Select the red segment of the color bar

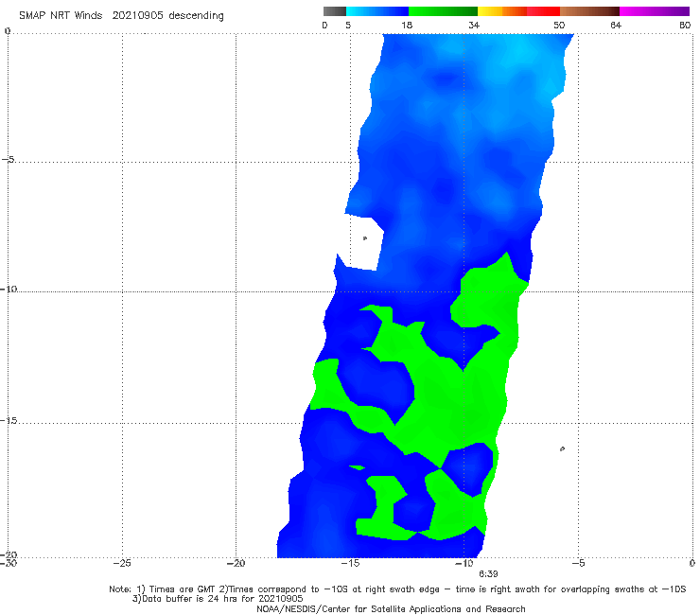pos(543,11)
